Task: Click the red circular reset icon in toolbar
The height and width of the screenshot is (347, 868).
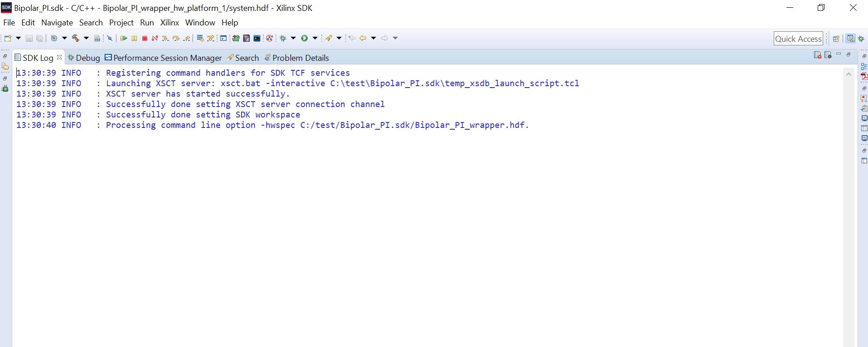Action: click(270, 39)
